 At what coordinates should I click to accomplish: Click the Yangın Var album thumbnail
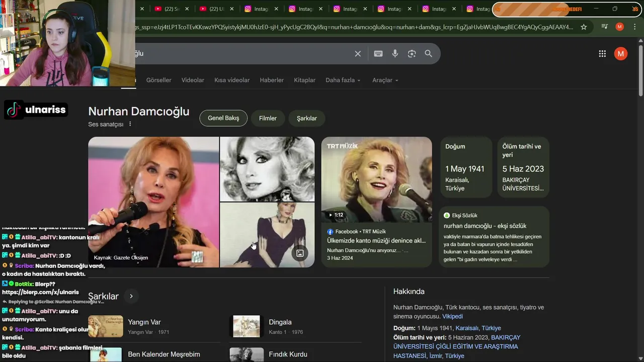[106, 326]
